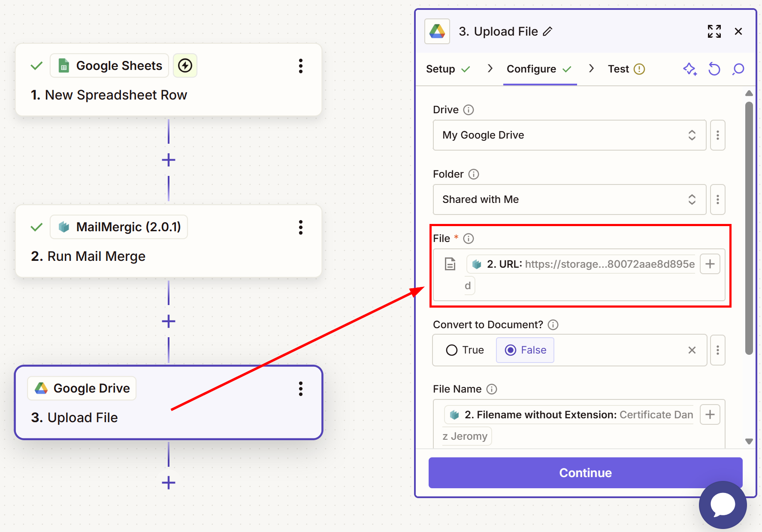Image resolution: width=762 pixels, height=532 pixels.
Task: Open the three-dot menu on the Run Mail Merge step
Action: pos(300,227)
